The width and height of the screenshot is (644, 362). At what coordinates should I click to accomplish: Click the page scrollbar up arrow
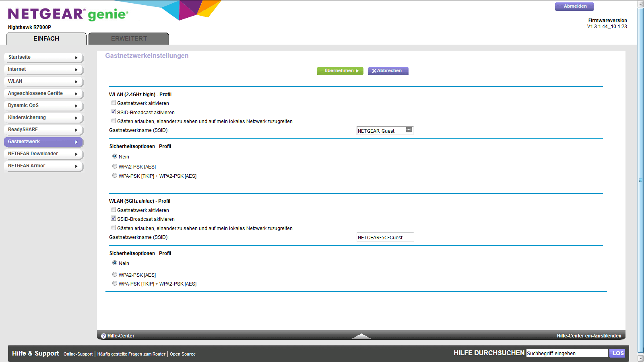[x=641, y=4]
